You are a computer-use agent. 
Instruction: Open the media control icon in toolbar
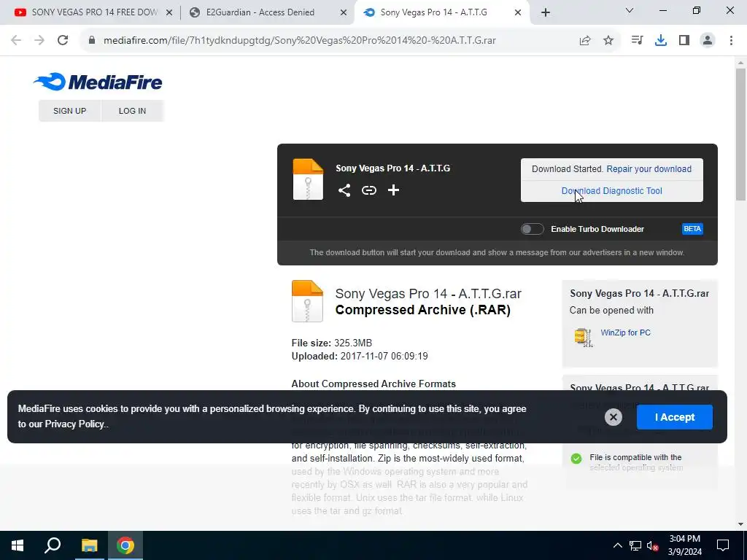[637, 40]
